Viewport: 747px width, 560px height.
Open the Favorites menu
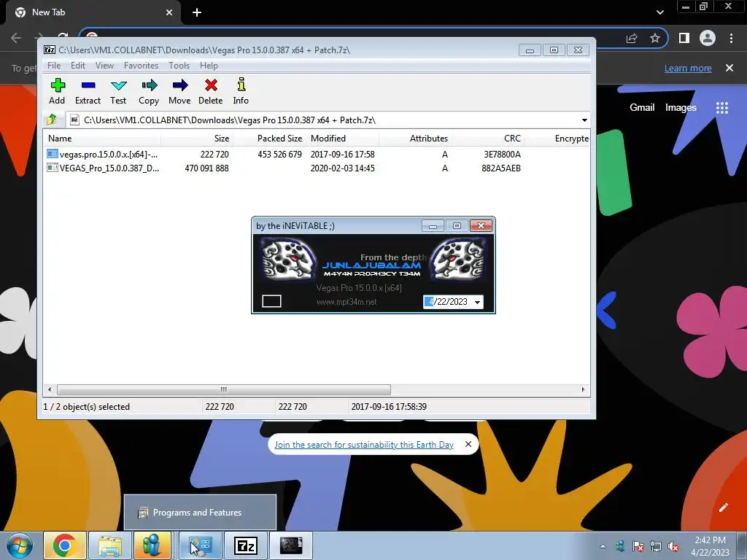click(141, 66)
